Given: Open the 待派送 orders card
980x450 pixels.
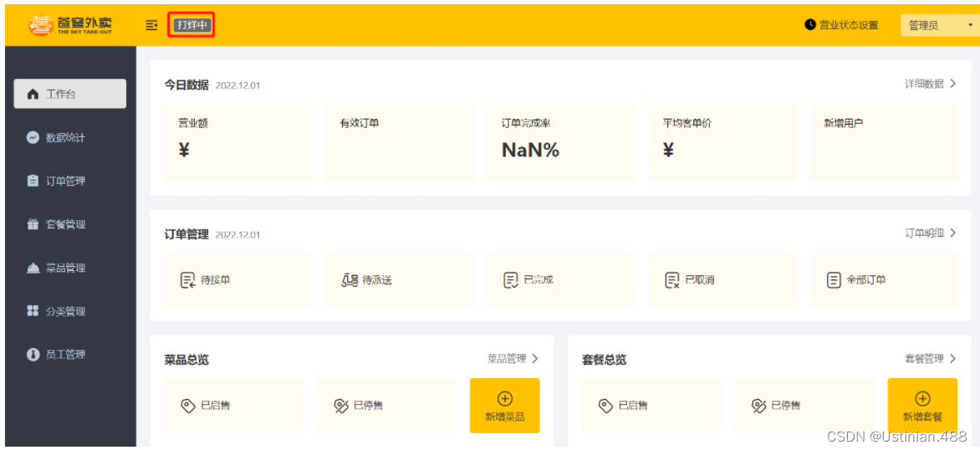Looking at the screenshot, I should pyautogui.click(x=400, y=280).
